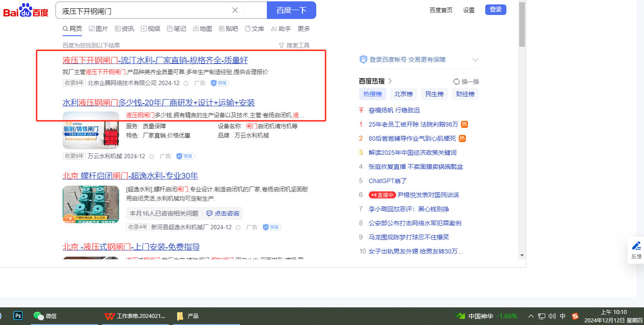Open hot item 25年老员工被开除 法院判赔98万
The width and height of the screenshot is (644, 325).
(x=413, y=124)
